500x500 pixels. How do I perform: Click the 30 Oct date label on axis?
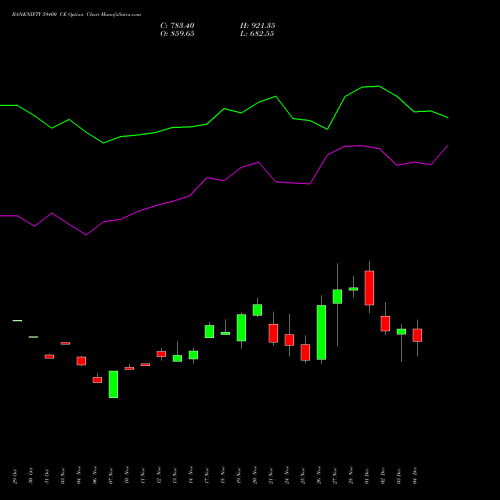click(31, 476)
